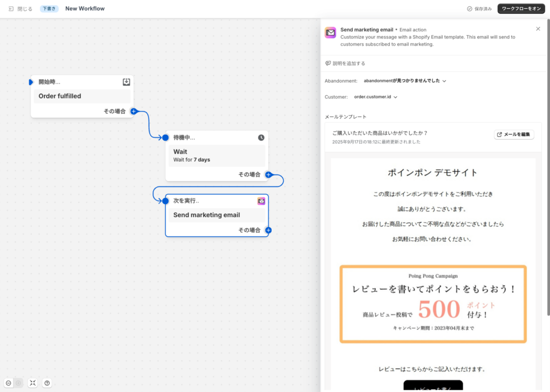Select the Order fulfilled trigger node
The image size is (550, 392).
tap(81, 96)
